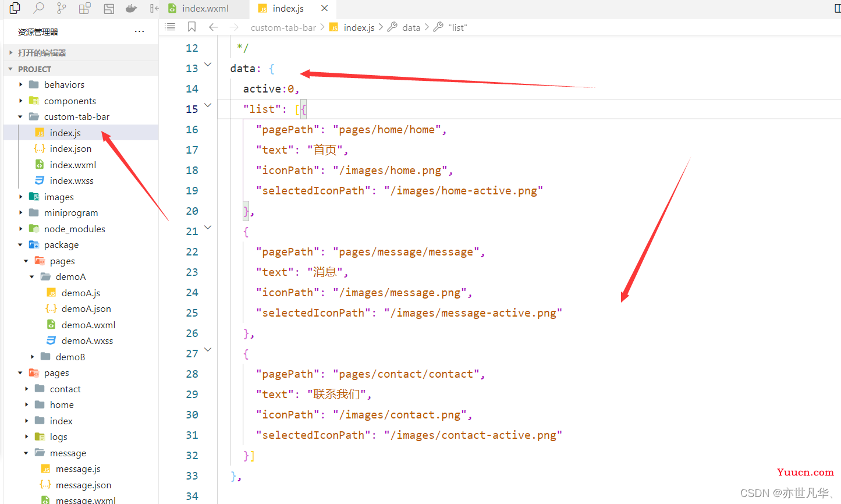Click "/images/contact-active.png" string
This screenshot has width=841, height=504.
473,435
